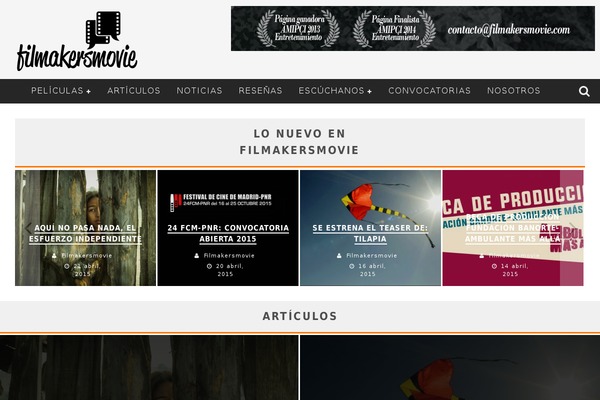The image size is (600, 400).
Task: Open the Películas menu
Action: (57, 91)
